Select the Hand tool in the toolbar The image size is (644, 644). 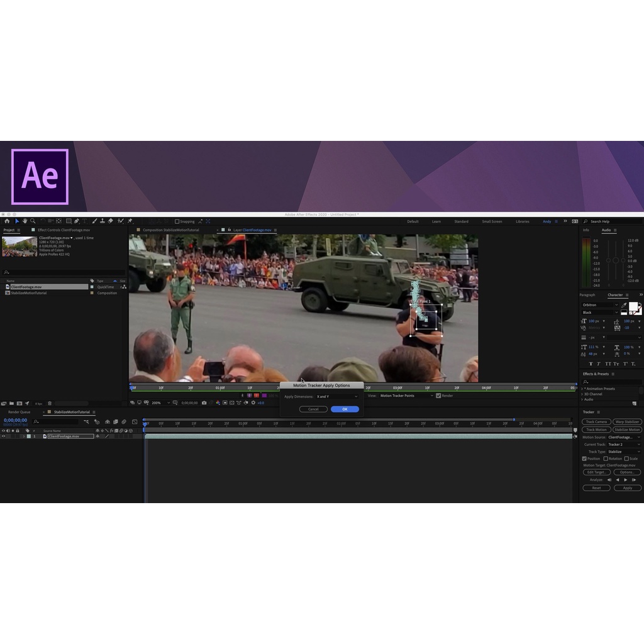pyautogui.click(x=25, y=221)
